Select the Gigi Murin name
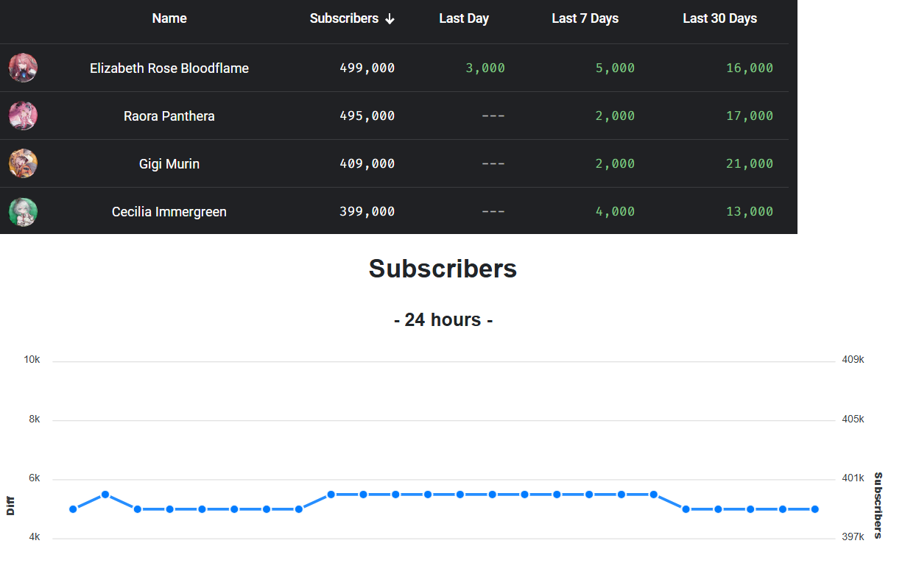 [169, 163]
